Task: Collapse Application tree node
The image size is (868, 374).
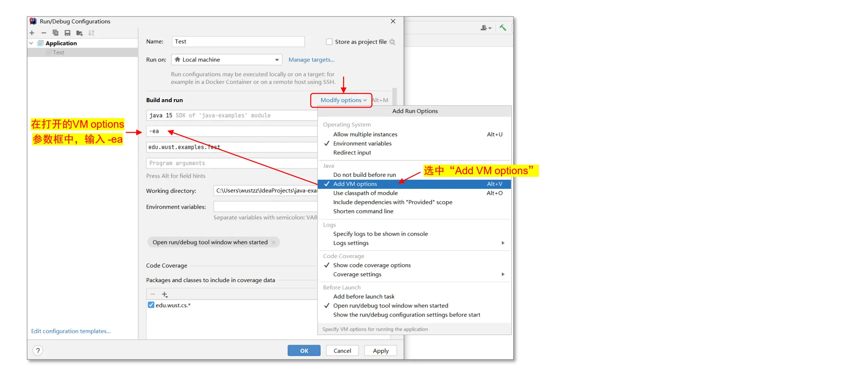Action: (x=31, y=43)
